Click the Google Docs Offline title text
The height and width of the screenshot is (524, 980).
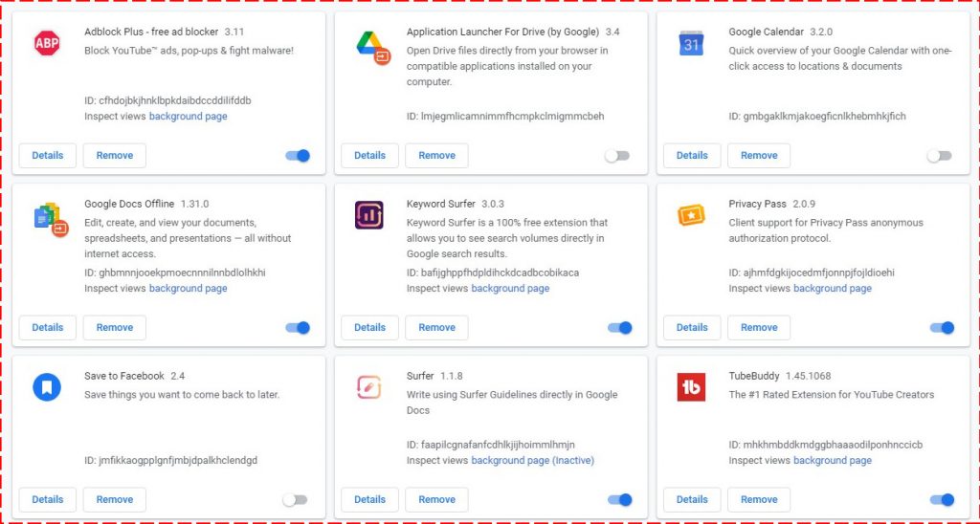pos(129,205)
